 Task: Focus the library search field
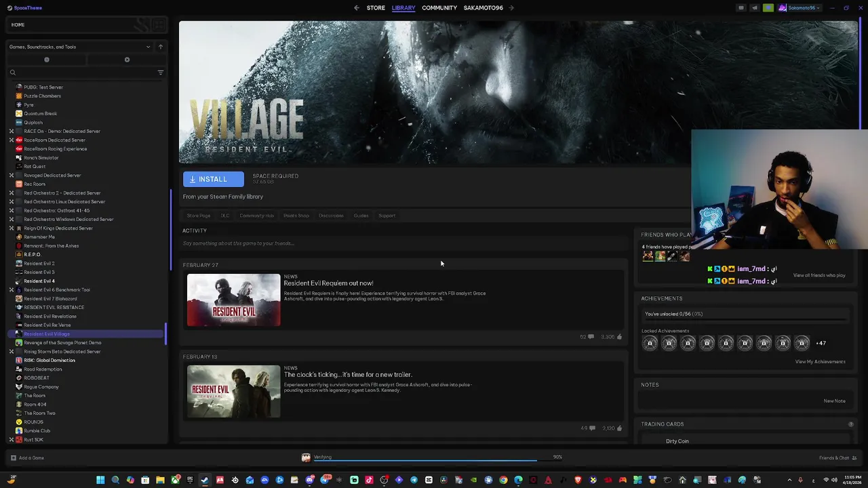pyautogui.click(x=86, y=73)
